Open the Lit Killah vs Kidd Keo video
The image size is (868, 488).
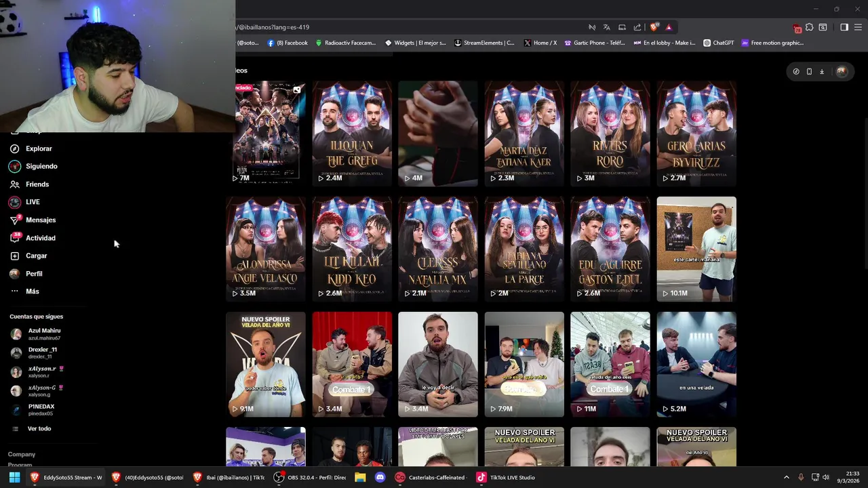(352, 249)
